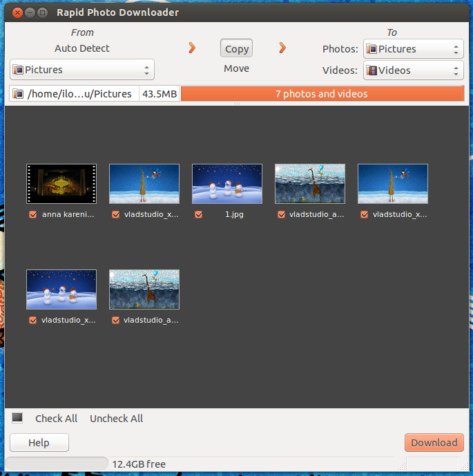
Task: Click the empty progress bar beside 12.4GB free
Action: pyautogui.click(x=57, y=464)
